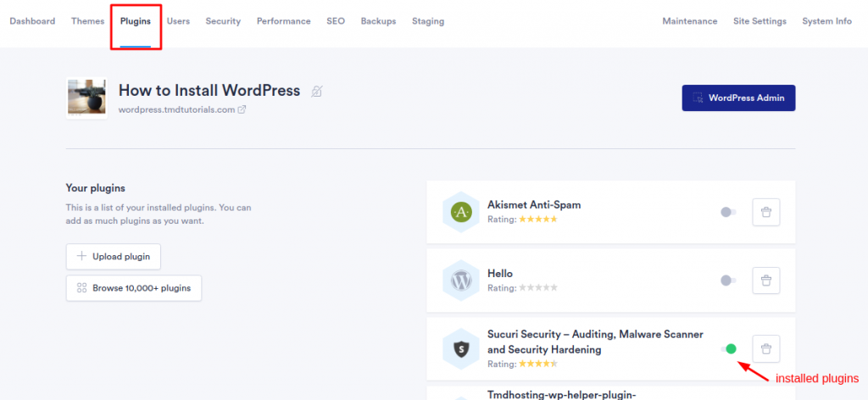Turn on the Hello plugin switch
This screenshot has height=400, width=868.
[x=727, y=281]
